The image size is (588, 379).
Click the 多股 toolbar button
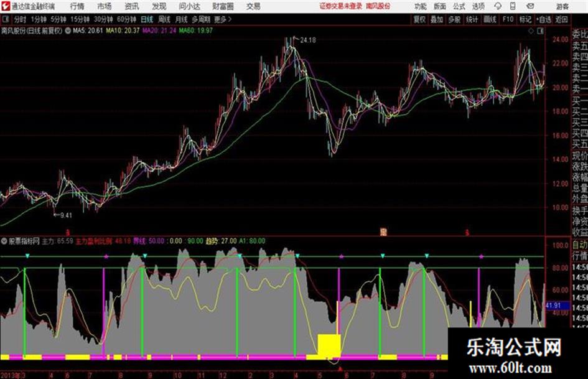click(x=454, y=19)
